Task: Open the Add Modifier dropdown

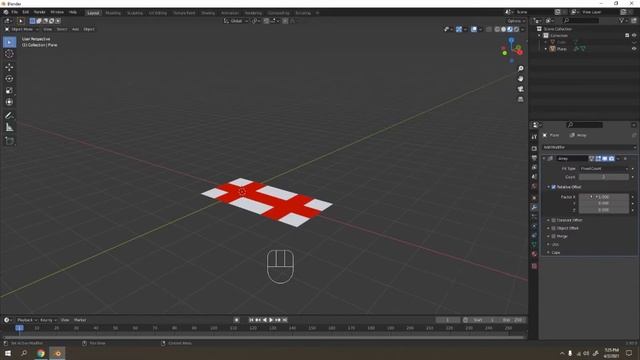Action: tap(589, 147)
